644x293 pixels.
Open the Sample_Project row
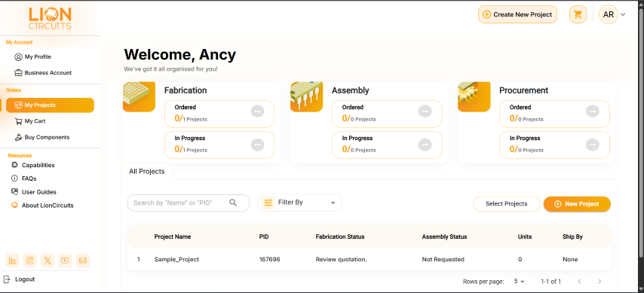(x=369, y=259)
